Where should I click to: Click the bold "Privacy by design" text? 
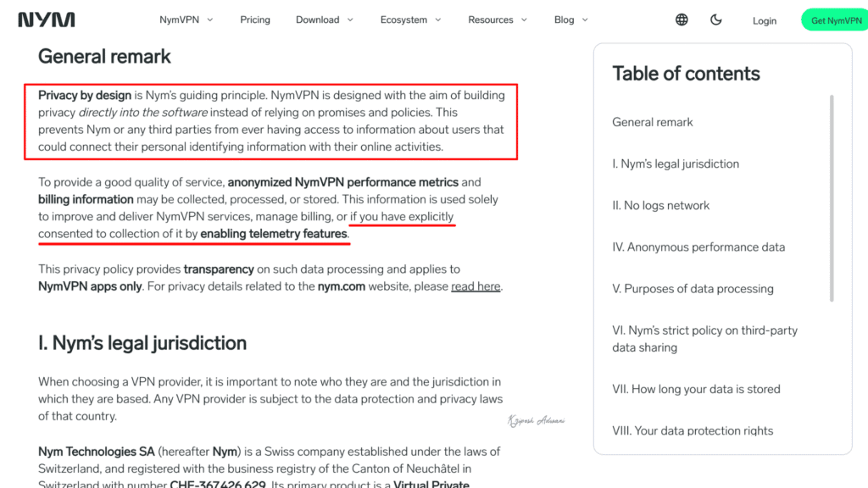(85, 95)
